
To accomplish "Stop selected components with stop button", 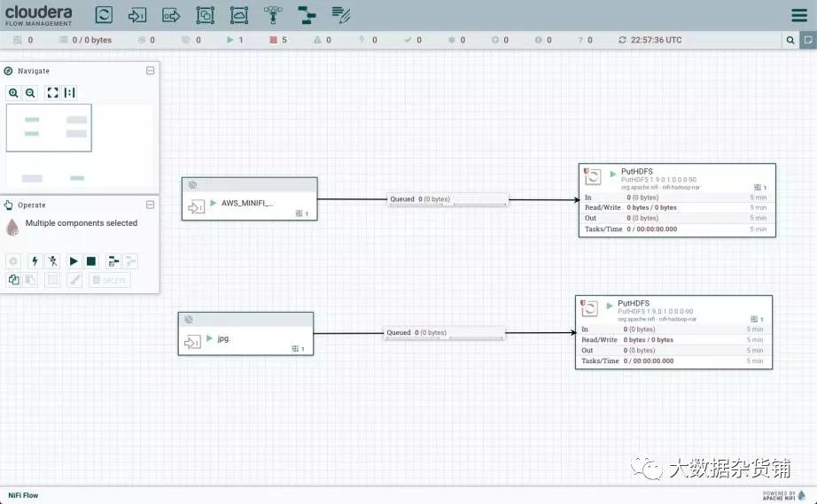I will (90, 260).
